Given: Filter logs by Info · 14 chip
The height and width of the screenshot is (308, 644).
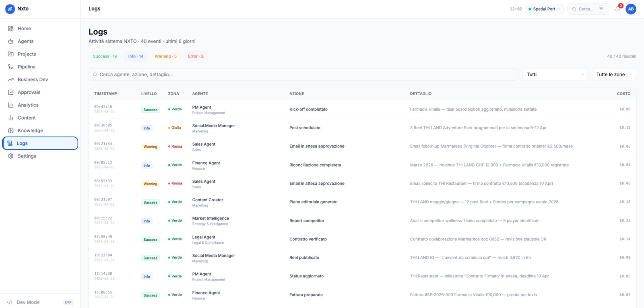Looking at the screenshot, I should point(136,56).
